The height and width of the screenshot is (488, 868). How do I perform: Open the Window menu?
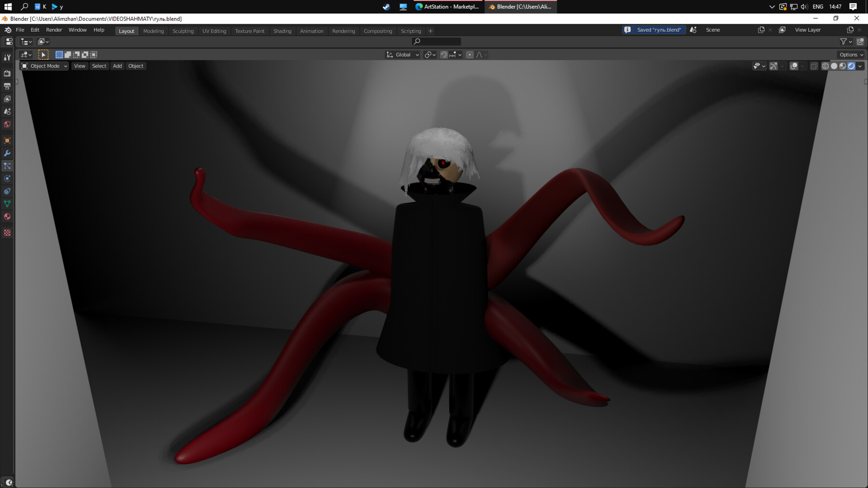[78, 30]
